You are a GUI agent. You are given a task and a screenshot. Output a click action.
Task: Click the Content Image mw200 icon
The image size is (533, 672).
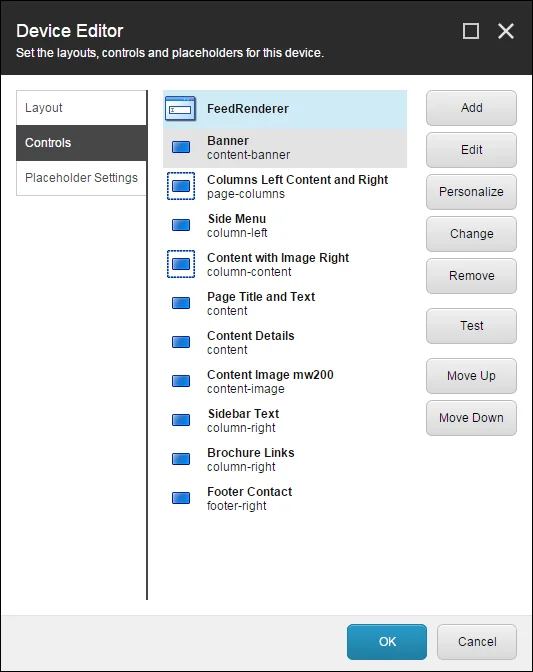point(181,381)
